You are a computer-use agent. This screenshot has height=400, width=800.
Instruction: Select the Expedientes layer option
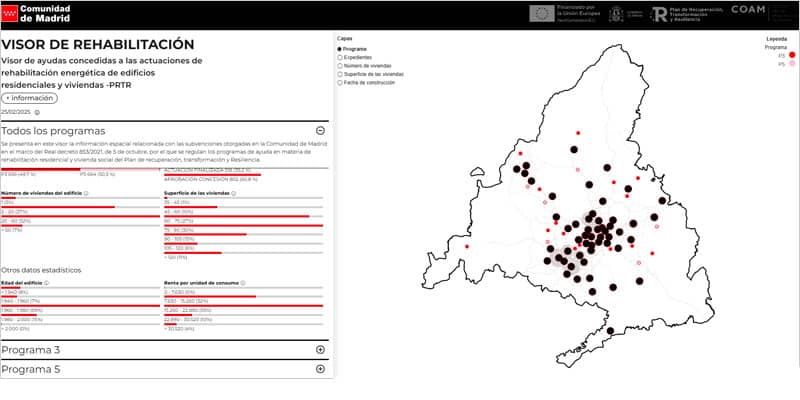340,58
